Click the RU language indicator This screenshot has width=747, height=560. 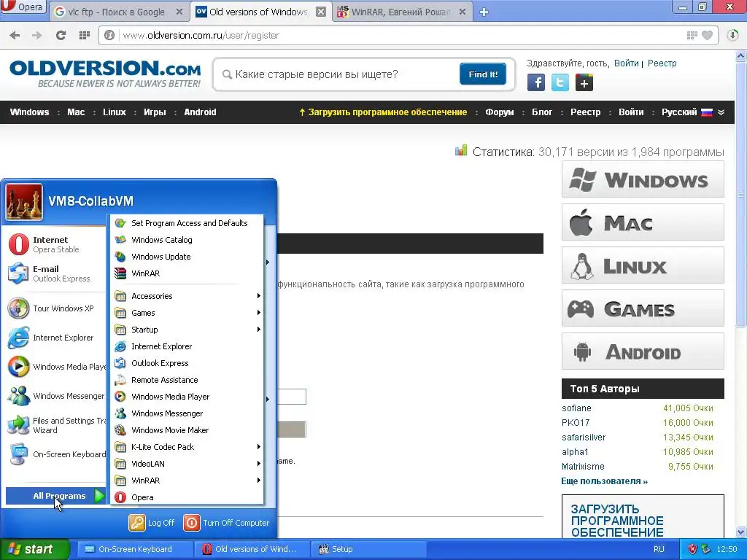659,549
